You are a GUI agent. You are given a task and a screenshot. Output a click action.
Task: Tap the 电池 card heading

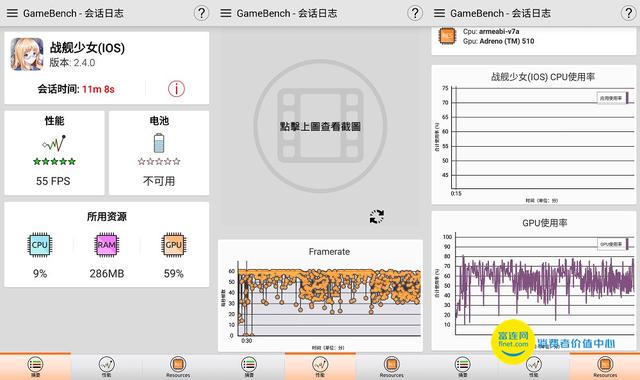click(x=159, y=121)
